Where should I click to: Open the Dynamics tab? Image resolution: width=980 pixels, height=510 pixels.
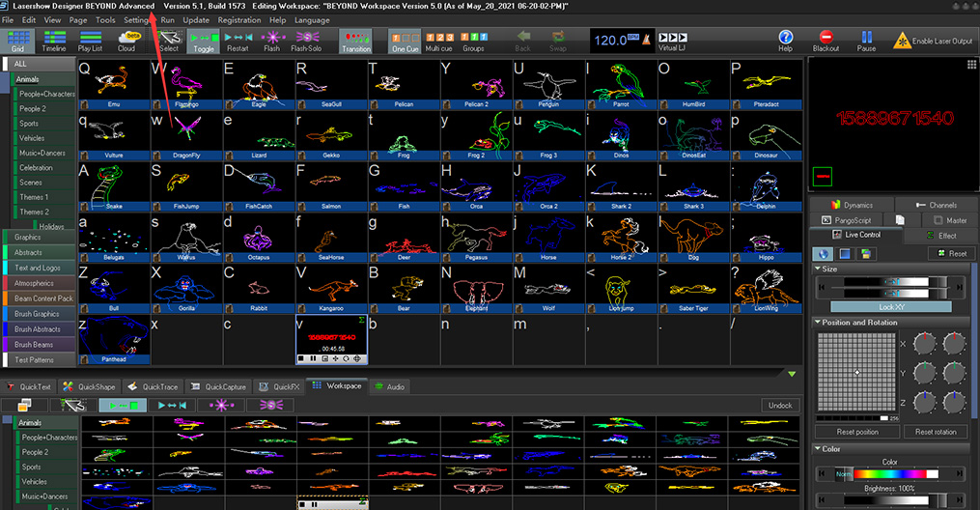(852, 205)
